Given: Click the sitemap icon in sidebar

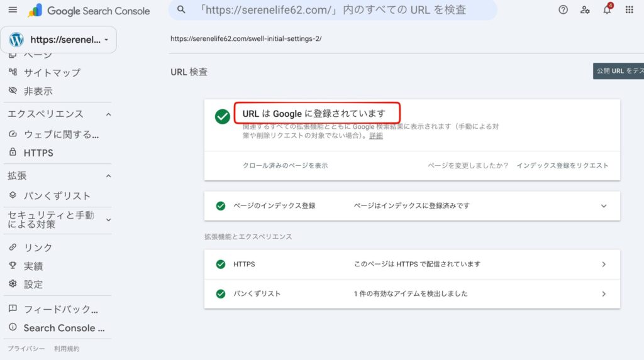Looking at the screenshot, I should [x=13, y=72].
